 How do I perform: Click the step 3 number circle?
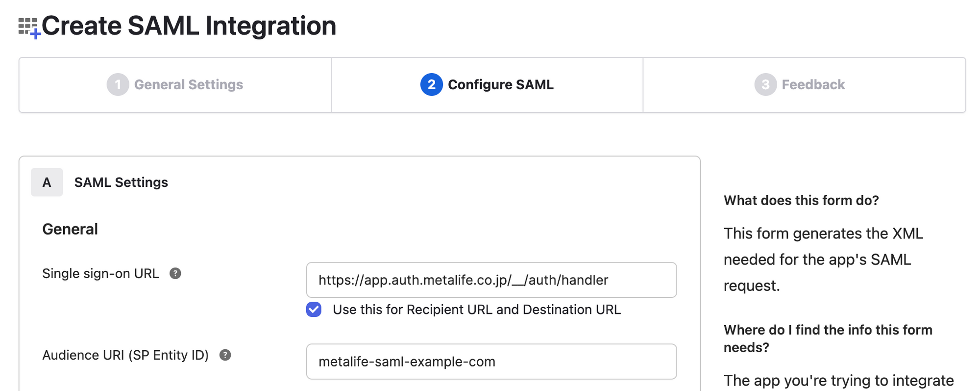point(765,84)
